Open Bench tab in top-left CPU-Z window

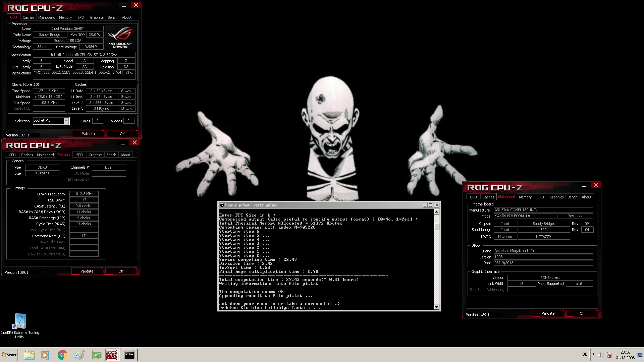pos(113,17)
